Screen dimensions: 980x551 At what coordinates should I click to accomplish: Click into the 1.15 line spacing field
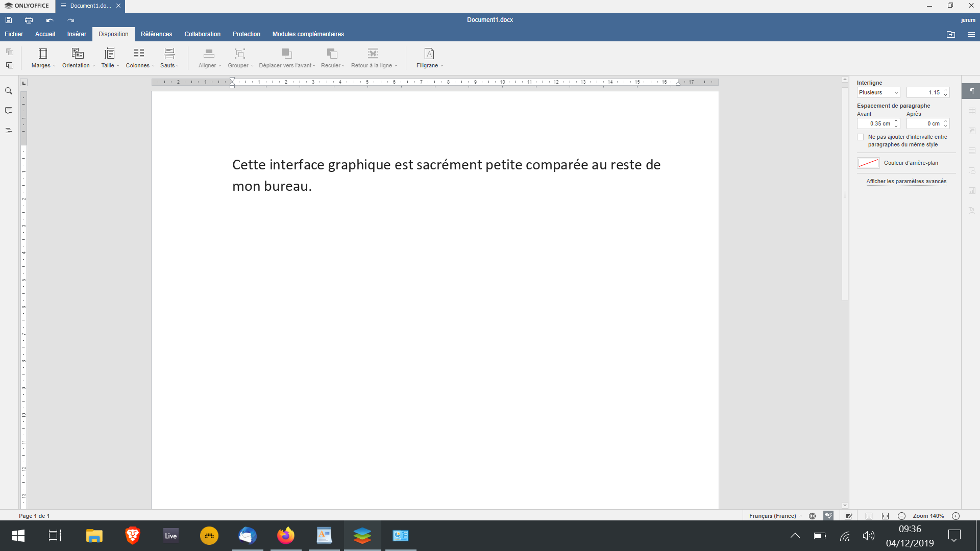click(x=924, y=92)
